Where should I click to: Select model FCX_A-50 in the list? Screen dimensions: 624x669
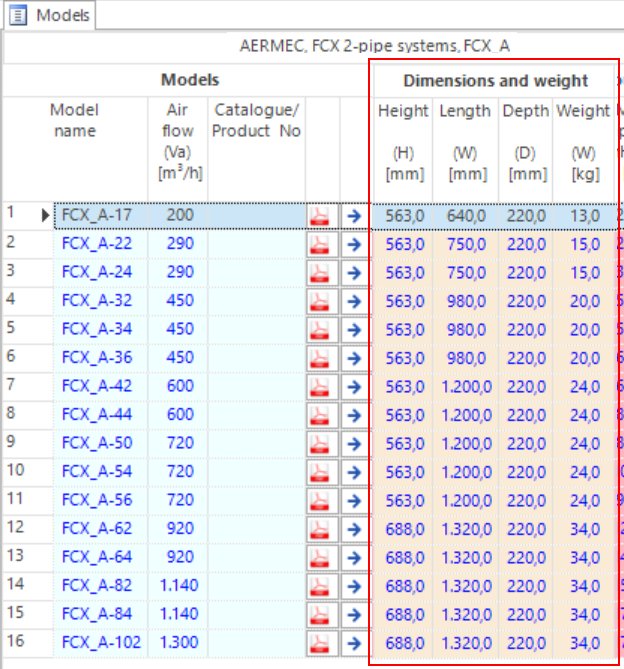[96, 442]
